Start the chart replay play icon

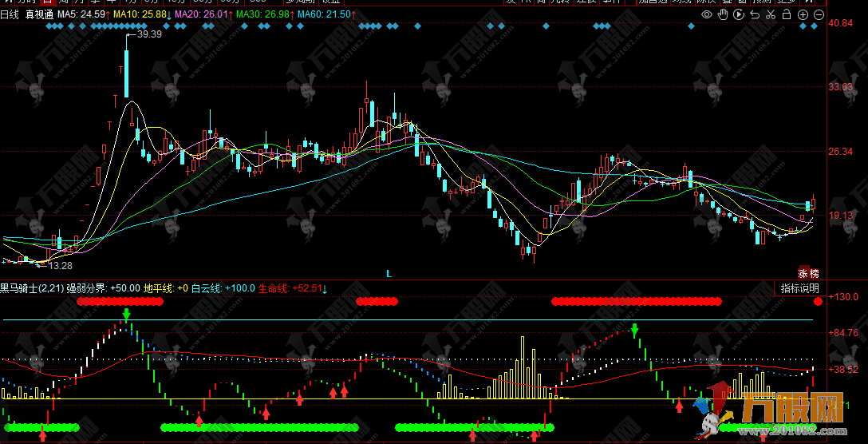tap(739, 15)
